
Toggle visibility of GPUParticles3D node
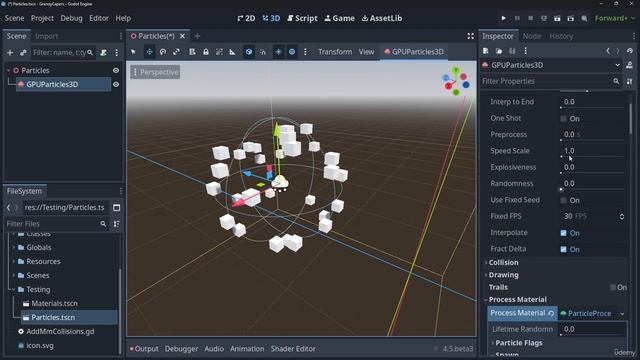tap(116, 84)
